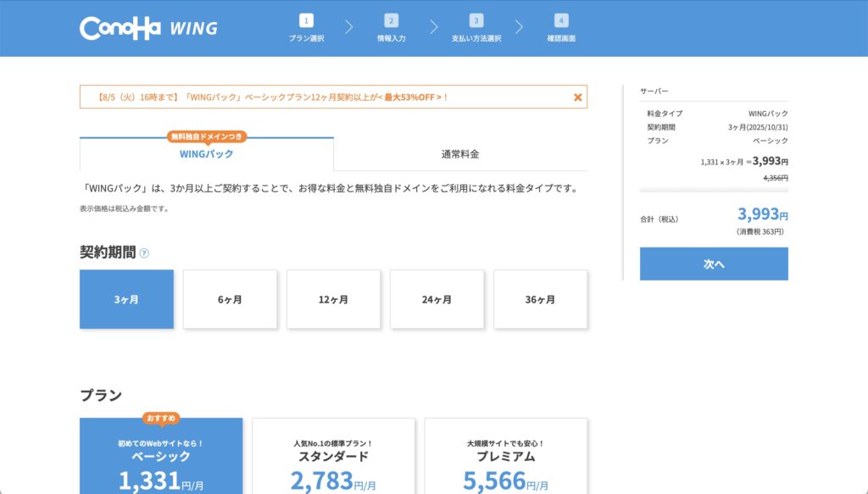This screenshot has width=868, height=494.
Task: Click step 2 情報入力 indicator
Action: 392,28
